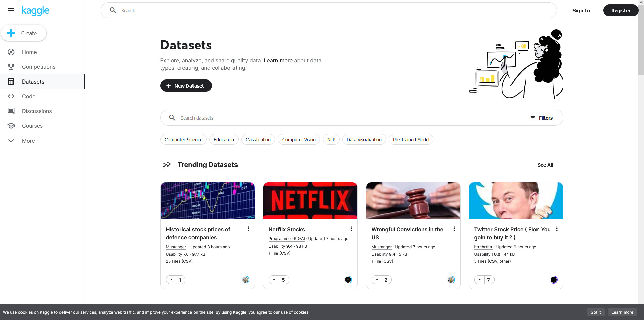
Task: Filter by Classification tag
Action: coord(258,140)
